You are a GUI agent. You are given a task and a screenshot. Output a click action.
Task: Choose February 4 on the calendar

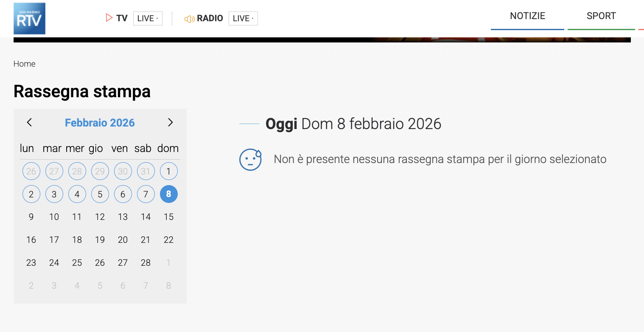click(x=77, y=194)
